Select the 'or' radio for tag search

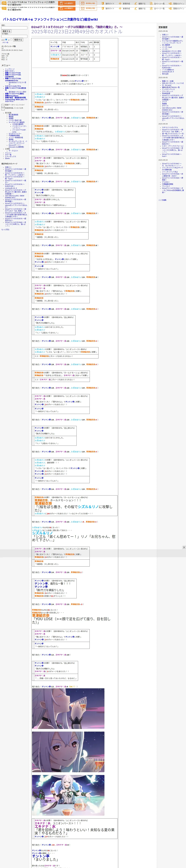pos(11,39)
